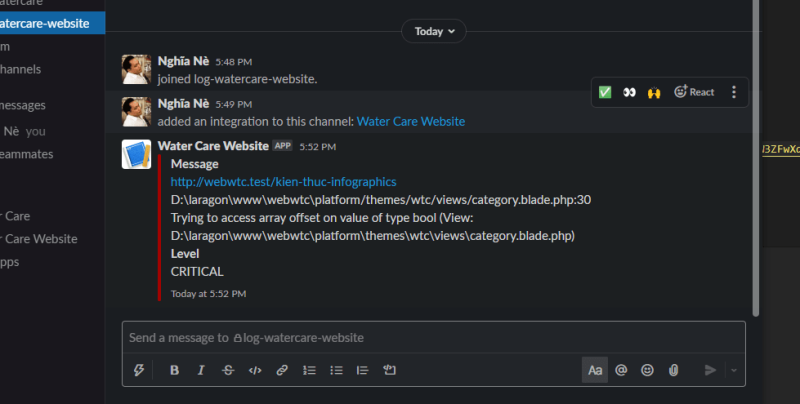Click the 5:48 PM timestamp

(x=234, y=62)
